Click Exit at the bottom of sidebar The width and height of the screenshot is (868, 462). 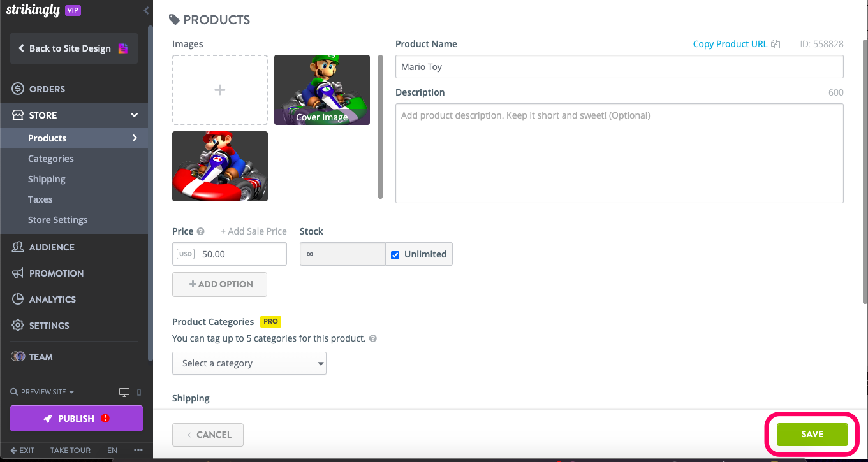tap(22, 451)
